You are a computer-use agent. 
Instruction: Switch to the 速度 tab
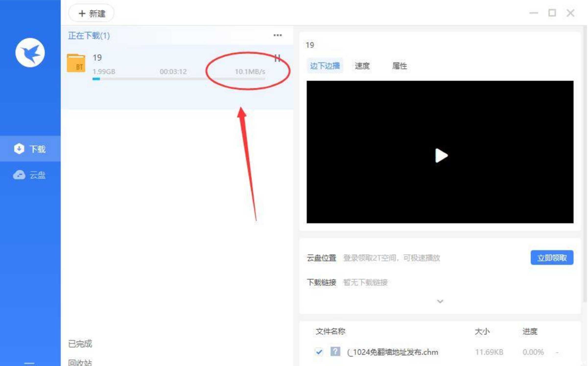point(362,66)
